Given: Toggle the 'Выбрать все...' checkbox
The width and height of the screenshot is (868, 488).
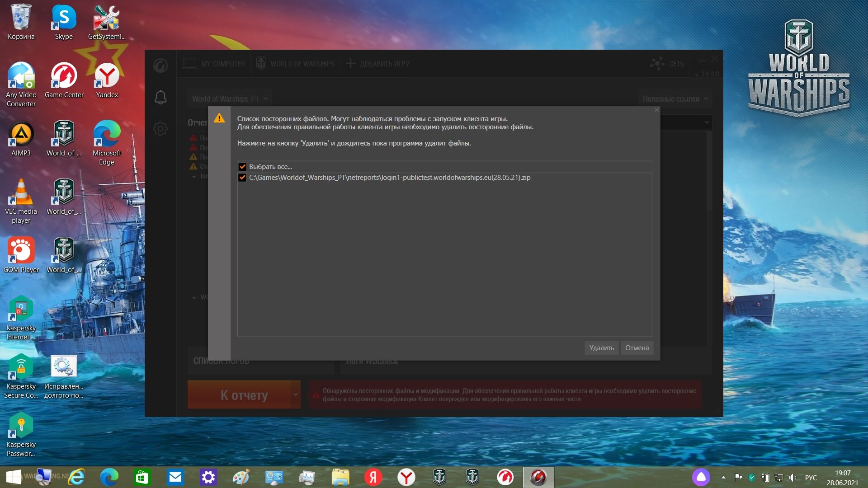Looking at the screenshot, I should (242, 167).
